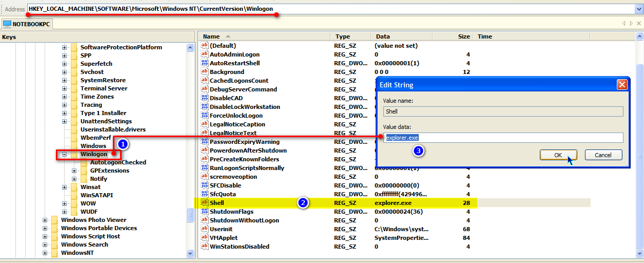Expand the Windows Portable Devices key
The width and height of the screenshot is (644, 263).
tap(45, 228)
